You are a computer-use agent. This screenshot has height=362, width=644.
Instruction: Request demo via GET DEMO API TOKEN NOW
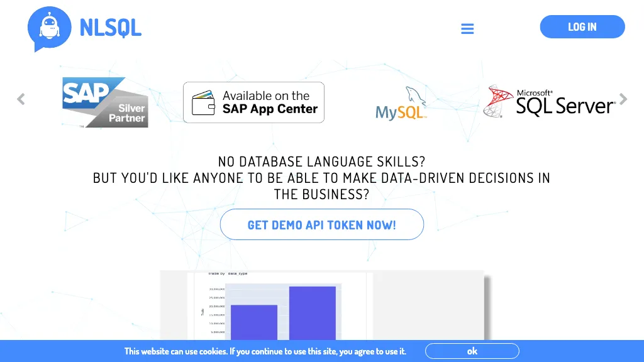322,225
